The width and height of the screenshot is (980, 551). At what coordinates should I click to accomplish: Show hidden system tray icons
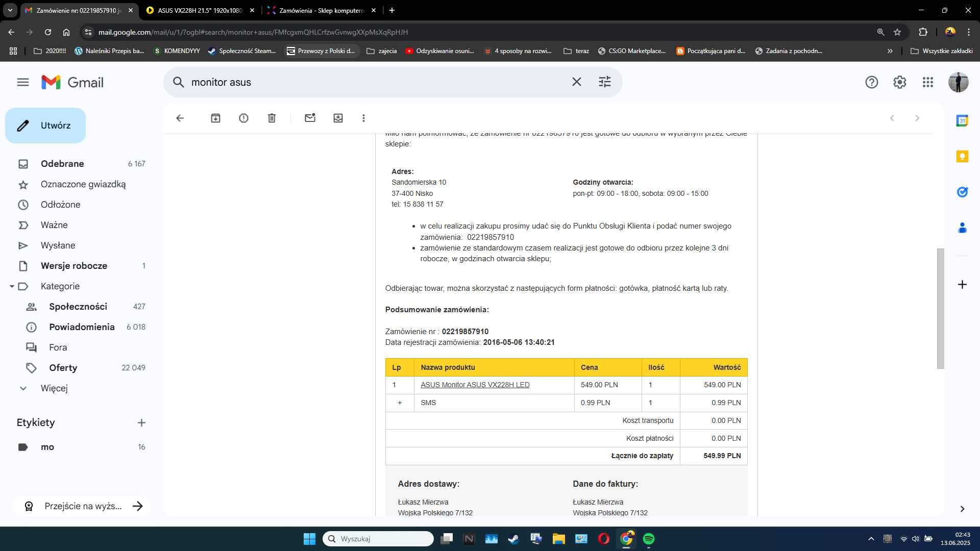coord(871,539)
